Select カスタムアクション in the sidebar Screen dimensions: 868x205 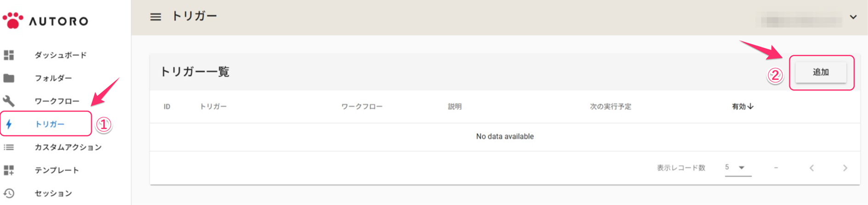68,147
